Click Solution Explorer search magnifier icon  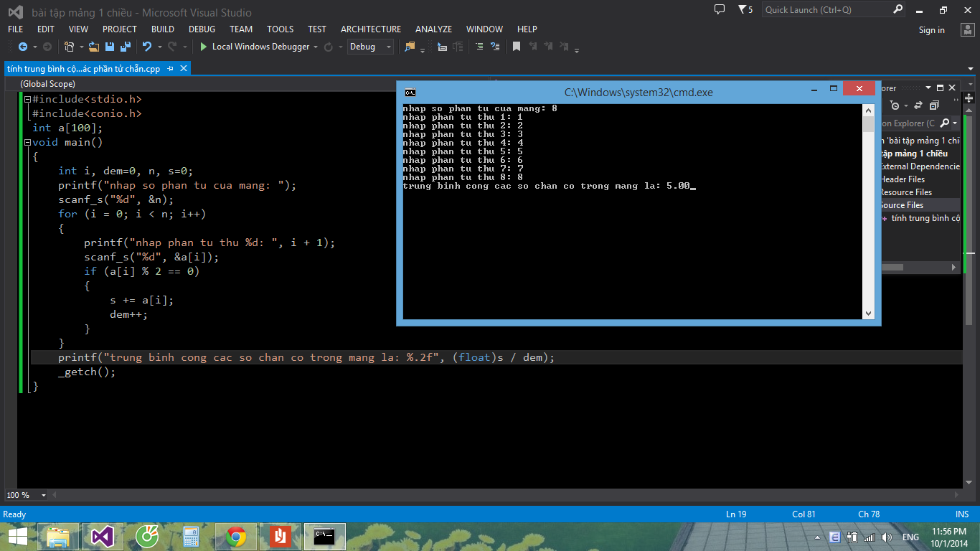944,123
